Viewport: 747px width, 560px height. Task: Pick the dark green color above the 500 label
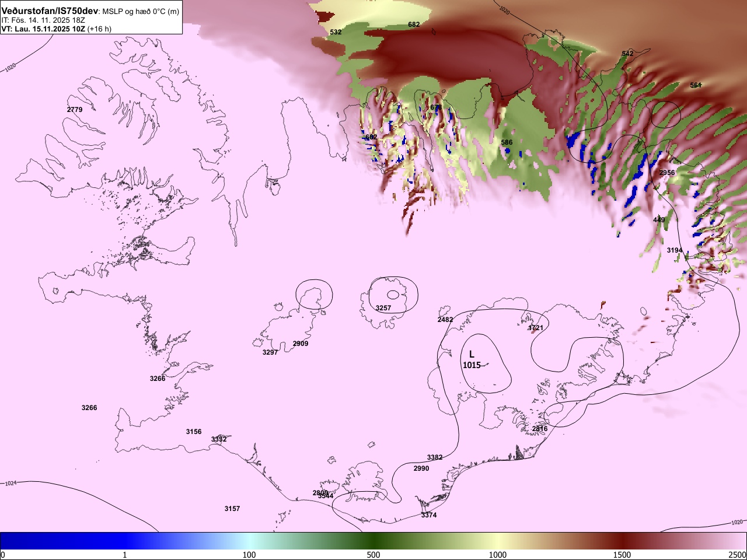(x=373, y=541)
